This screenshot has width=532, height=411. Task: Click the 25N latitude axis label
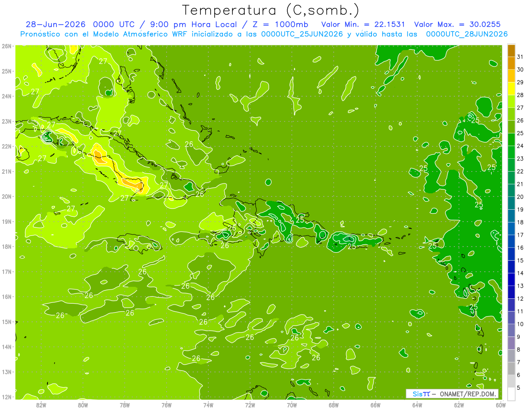[7, 71]
